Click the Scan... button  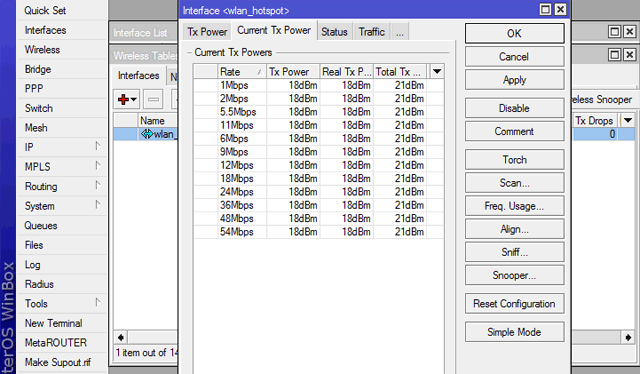tap(514, 183)
